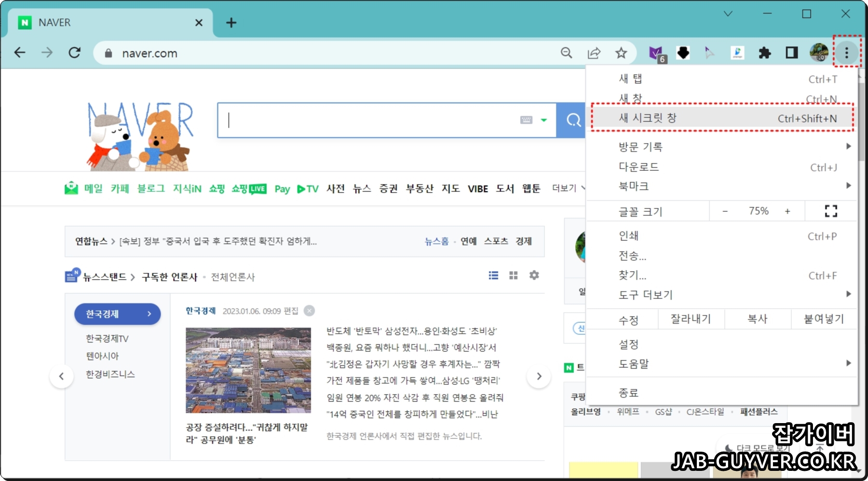Open 한국경제TV in the publisher list
Image resolution: width=868 pixels, height=481 pixels.
tap(107, 339)
